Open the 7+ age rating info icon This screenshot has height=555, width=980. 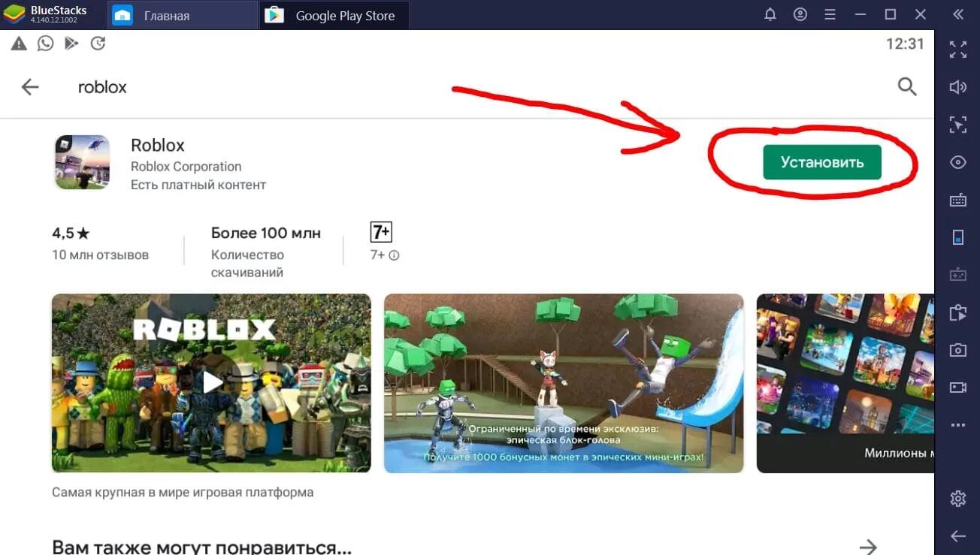tap(395, 255)
